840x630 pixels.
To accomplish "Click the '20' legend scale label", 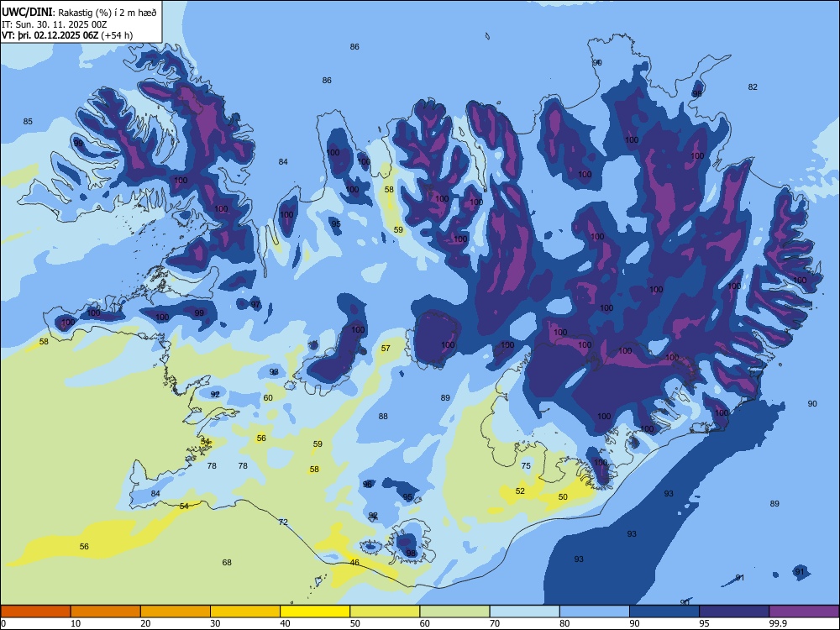I will pos(145,623).
